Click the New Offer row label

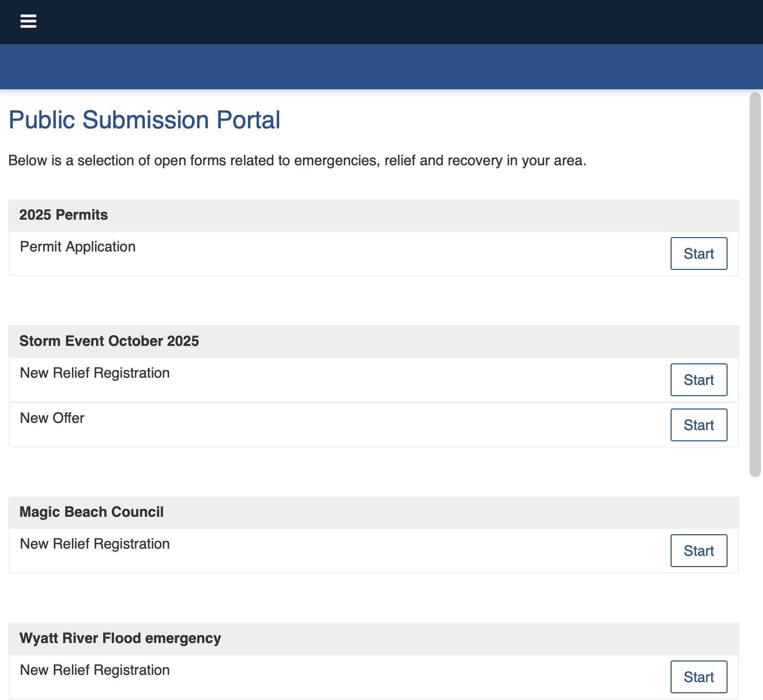(52, 418)
